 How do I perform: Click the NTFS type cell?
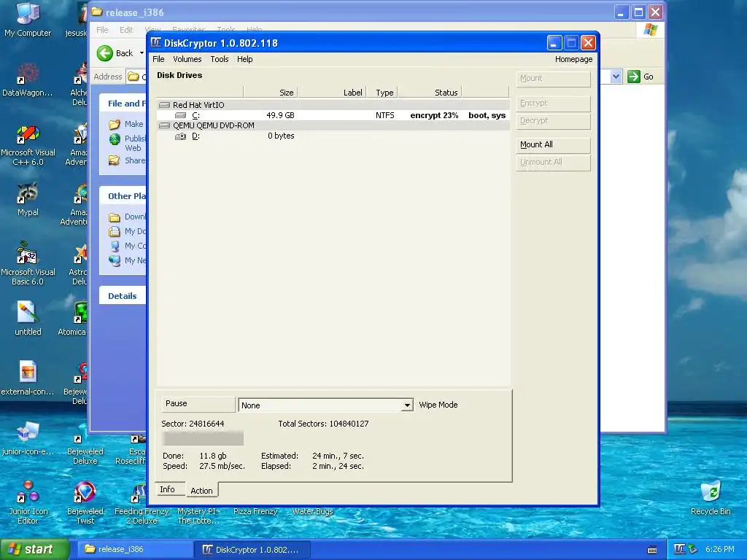pyautogui.click(x=385, y=115)
